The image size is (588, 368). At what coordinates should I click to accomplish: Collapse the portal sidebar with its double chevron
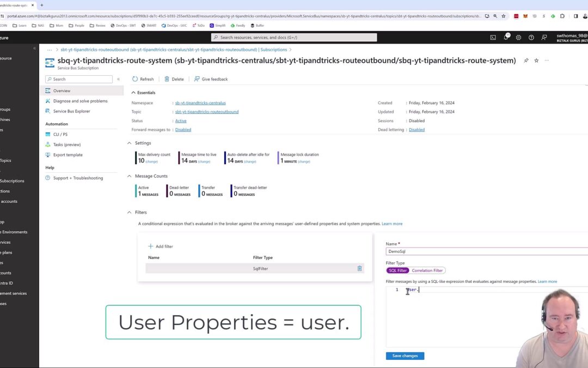coord(34,49)
